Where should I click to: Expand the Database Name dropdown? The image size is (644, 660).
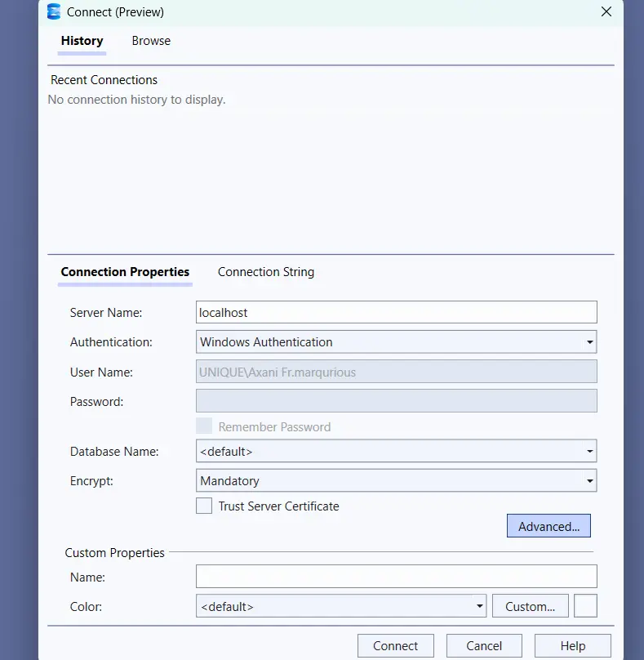396,451
